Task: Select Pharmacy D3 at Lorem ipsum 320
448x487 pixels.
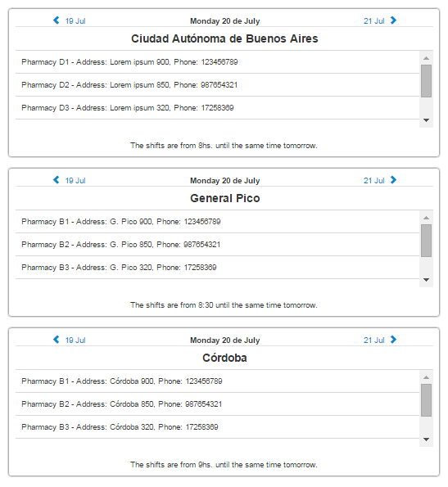Action: (x=218, y=108)
